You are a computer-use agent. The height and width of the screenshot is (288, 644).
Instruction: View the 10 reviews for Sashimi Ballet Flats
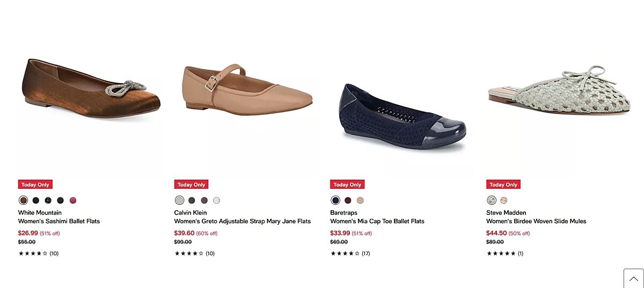point(39,253)
